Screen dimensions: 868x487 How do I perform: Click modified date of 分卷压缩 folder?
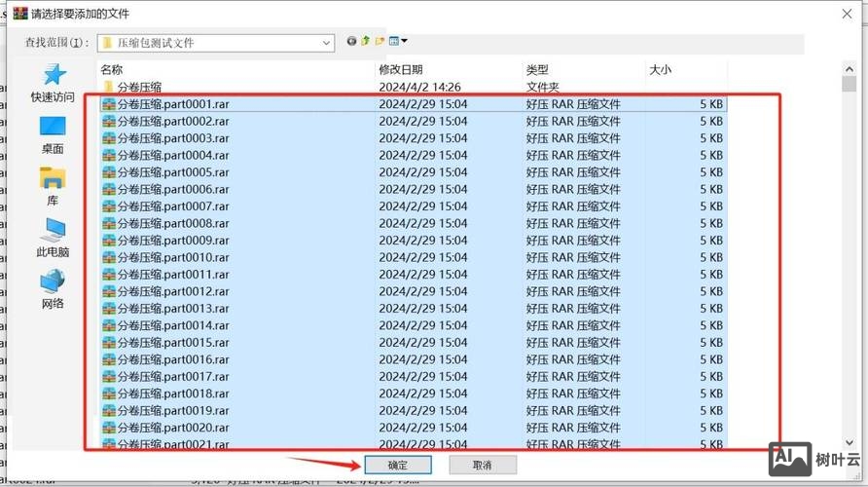click(419, 87)
